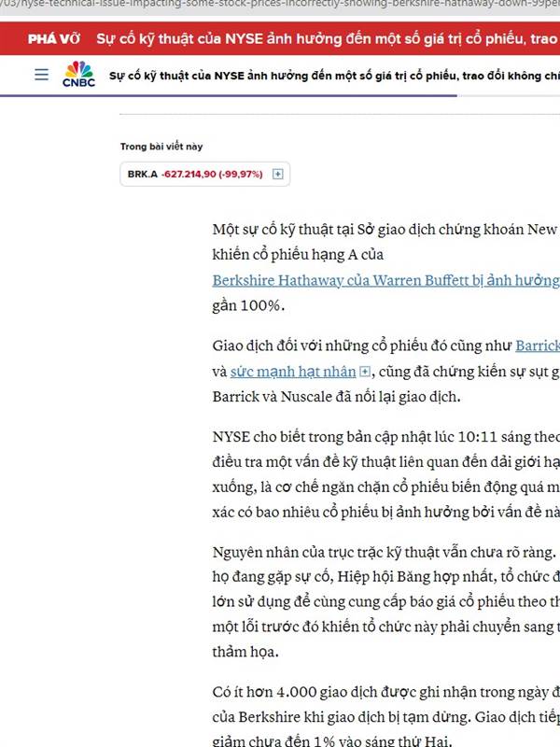
Task: Click the 'Trong bài viết này' label
Action: 161,147
